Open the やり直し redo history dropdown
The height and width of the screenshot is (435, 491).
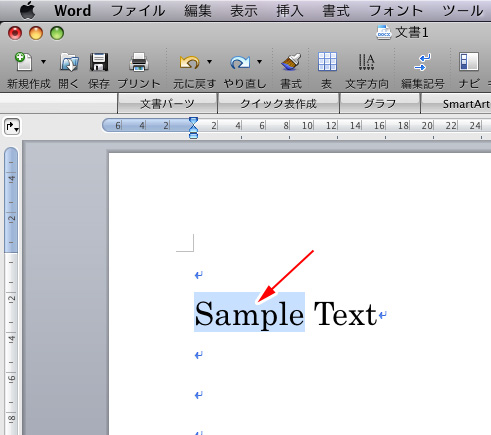[x=259, y=62]
